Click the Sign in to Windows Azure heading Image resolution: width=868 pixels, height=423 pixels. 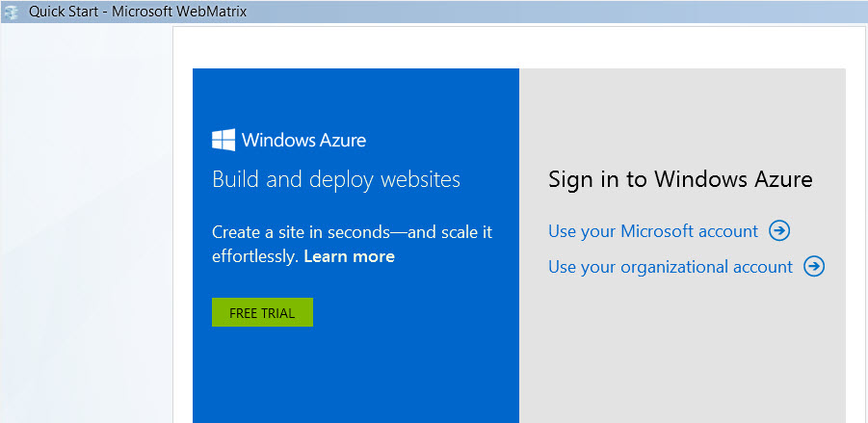pyautogui.click(x=680, y=179)
